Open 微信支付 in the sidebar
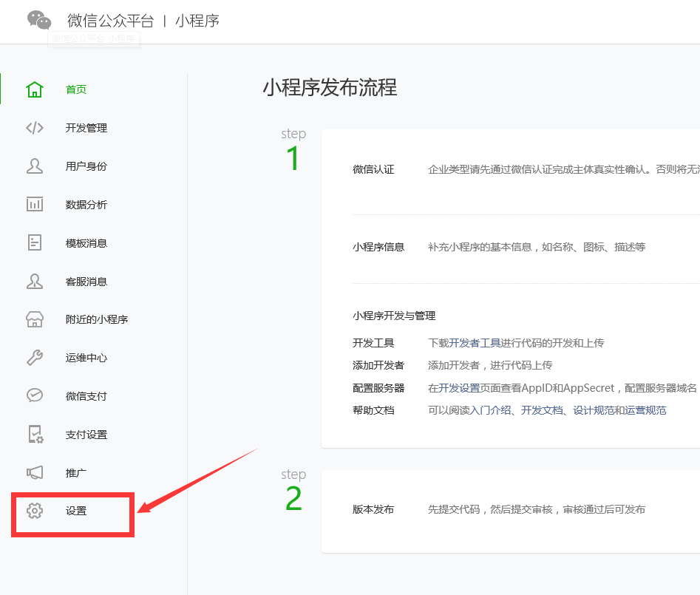Image resolution: width=700 pixels, height=595 pixels. (86, 396)
